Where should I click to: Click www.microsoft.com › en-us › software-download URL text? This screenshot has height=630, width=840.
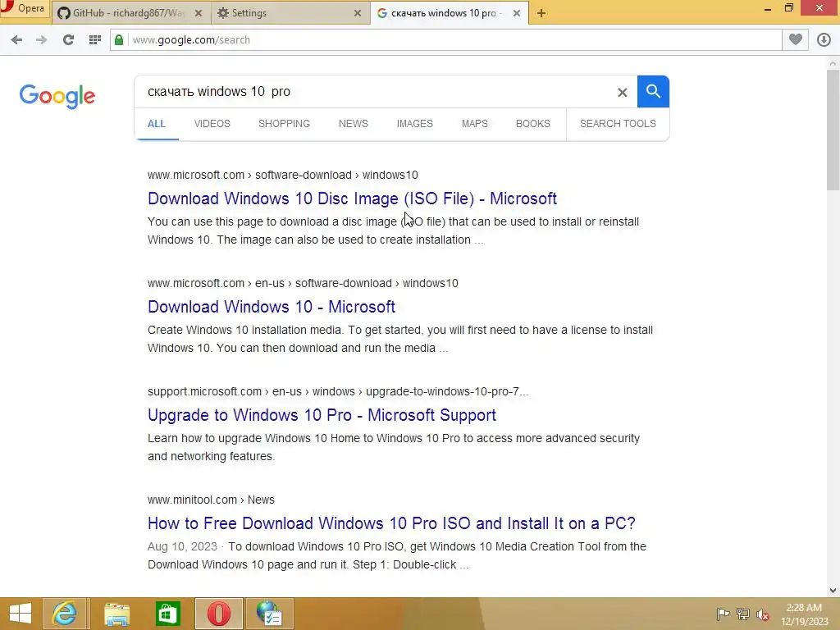click(304, 283)
